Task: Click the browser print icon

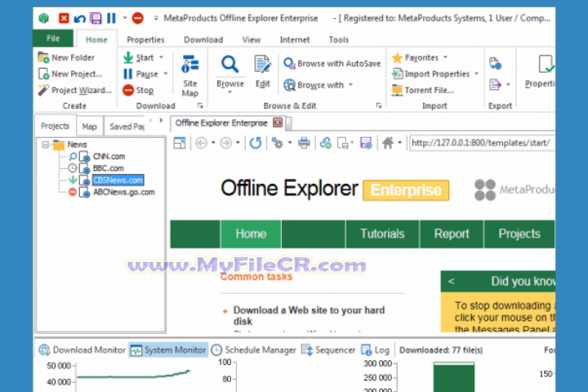Action: [x=304, y=143]
